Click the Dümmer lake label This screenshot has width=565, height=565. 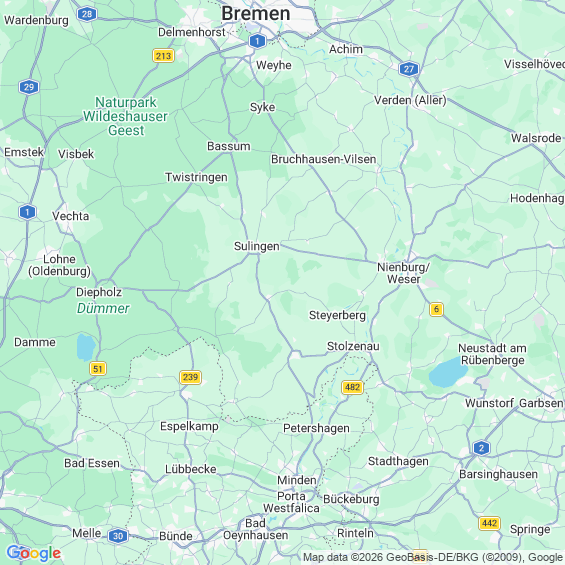pyautogui.click(x=103, y=308)
